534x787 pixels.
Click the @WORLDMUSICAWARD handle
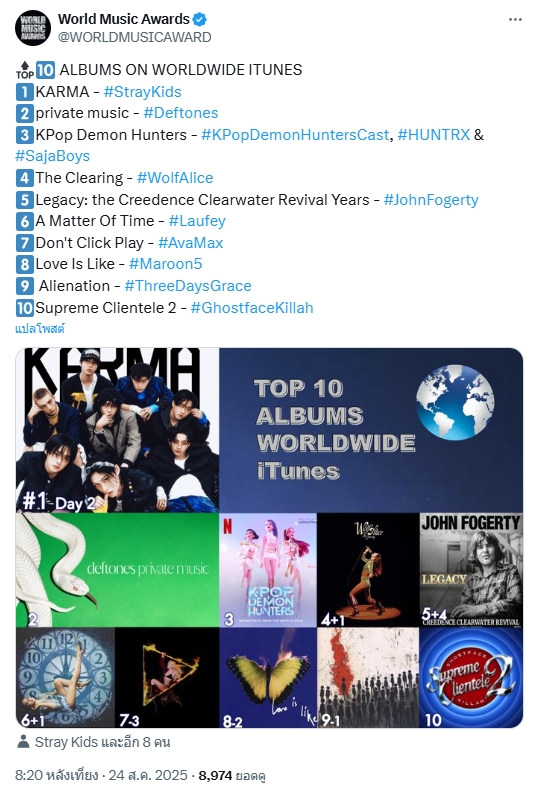(x=135, y=38)
